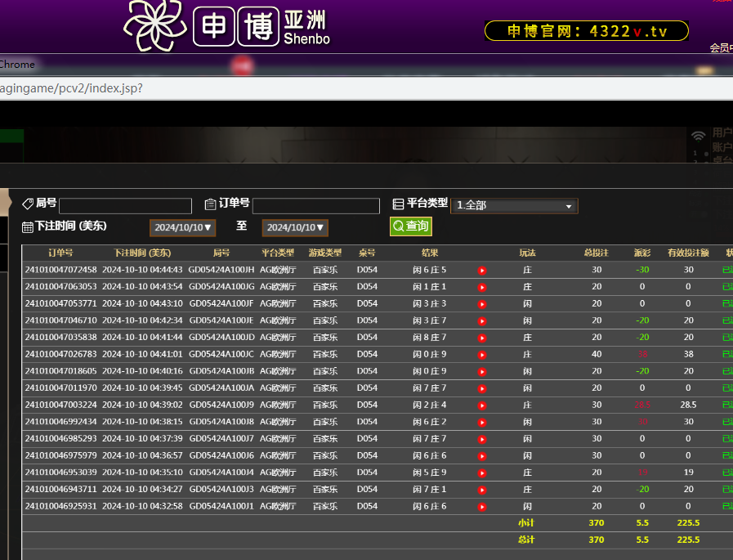Screen dimensions: 733x560
Task: Click the Shenbo flower logo
Action: click(154, 25)
